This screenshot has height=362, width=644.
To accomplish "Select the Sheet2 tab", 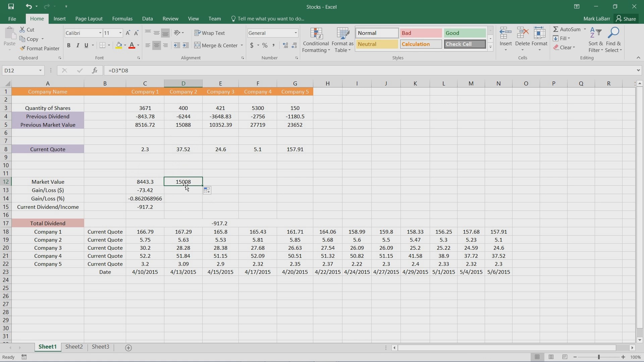I will click(x=74, y=347).
